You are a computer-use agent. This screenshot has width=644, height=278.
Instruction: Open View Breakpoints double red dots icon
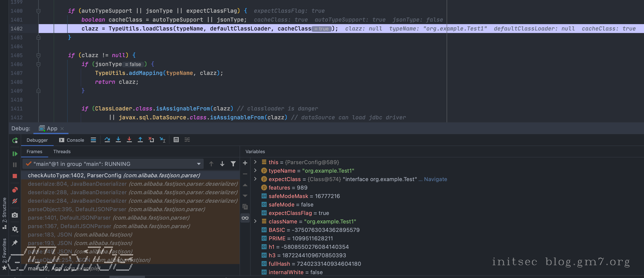pyautogui.click(x=15, y=190)
